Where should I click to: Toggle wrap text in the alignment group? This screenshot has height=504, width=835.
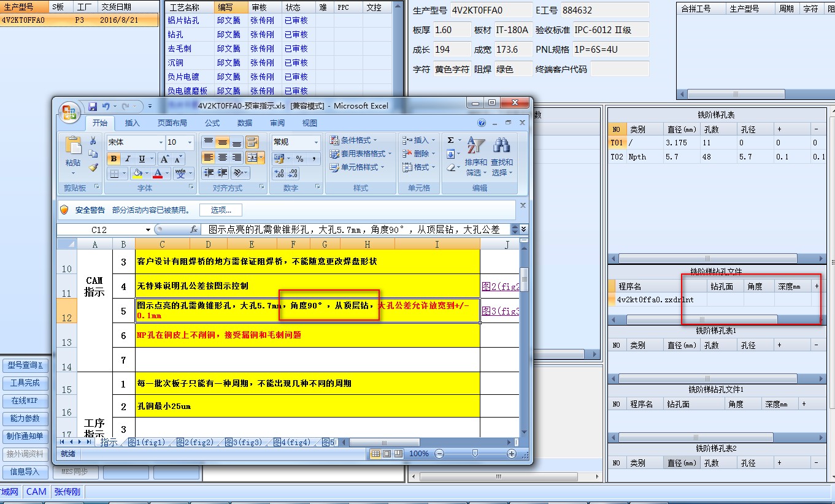pyautogui.click(x=252, y=142)
